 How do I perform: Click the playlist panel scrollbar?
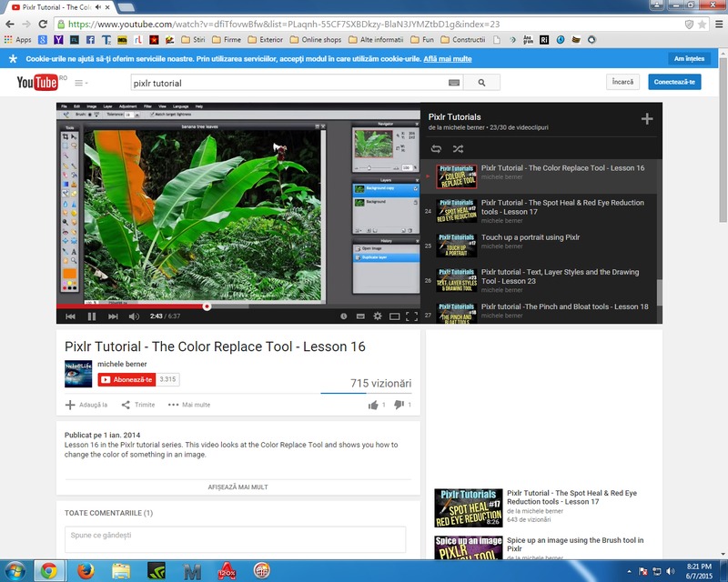(659, 293)
